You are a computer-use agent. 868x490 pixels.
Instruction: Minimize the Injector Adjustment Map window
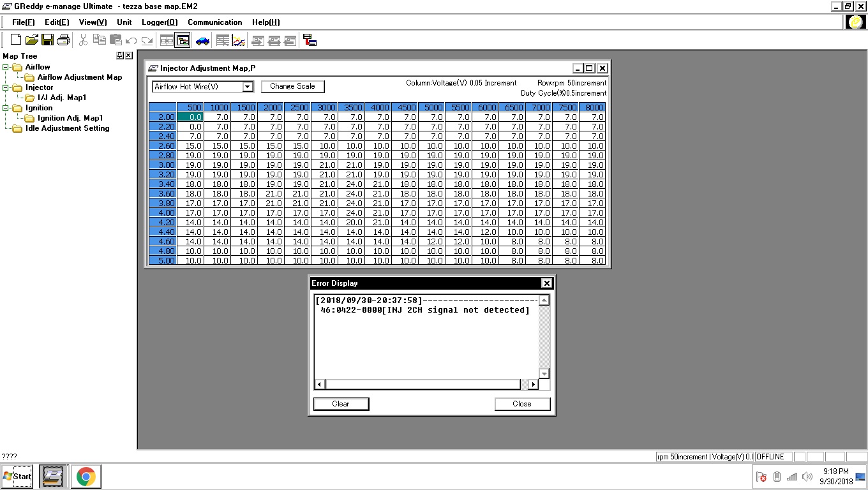(x=578, y=68)
